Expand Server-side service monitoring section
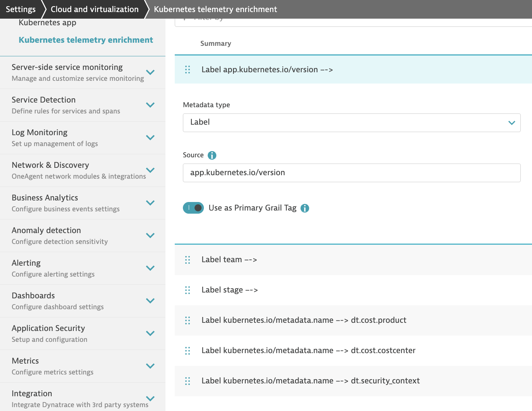Viewport: 532px width, 411px height. [150, 72]
